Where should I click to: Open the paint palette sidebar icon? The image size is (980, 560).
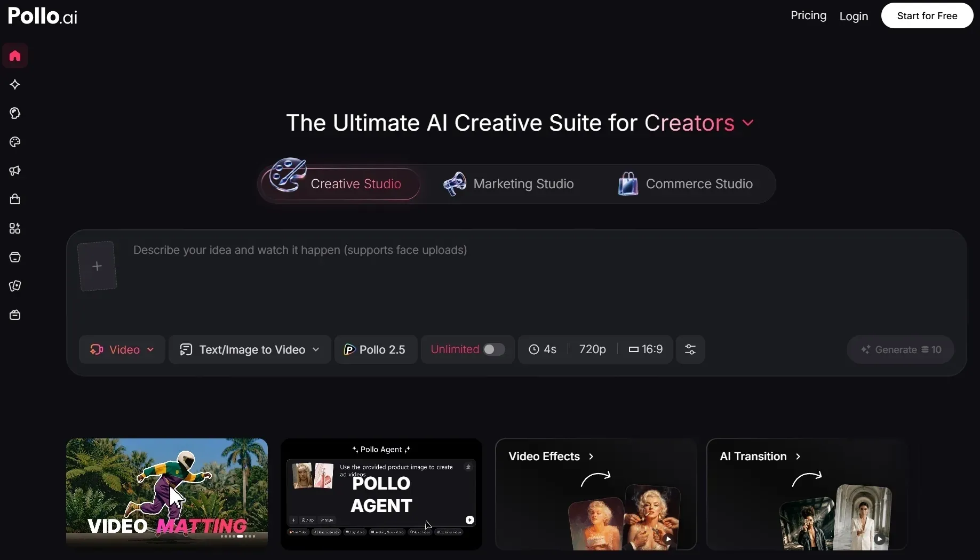tap(15, 142)
